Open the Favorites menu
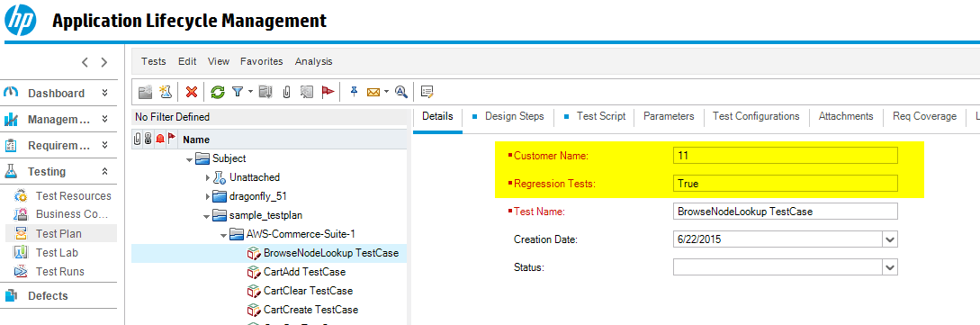The height and width of the screenshot is (325, 980). pyautogui.click(x=262, y=61)
